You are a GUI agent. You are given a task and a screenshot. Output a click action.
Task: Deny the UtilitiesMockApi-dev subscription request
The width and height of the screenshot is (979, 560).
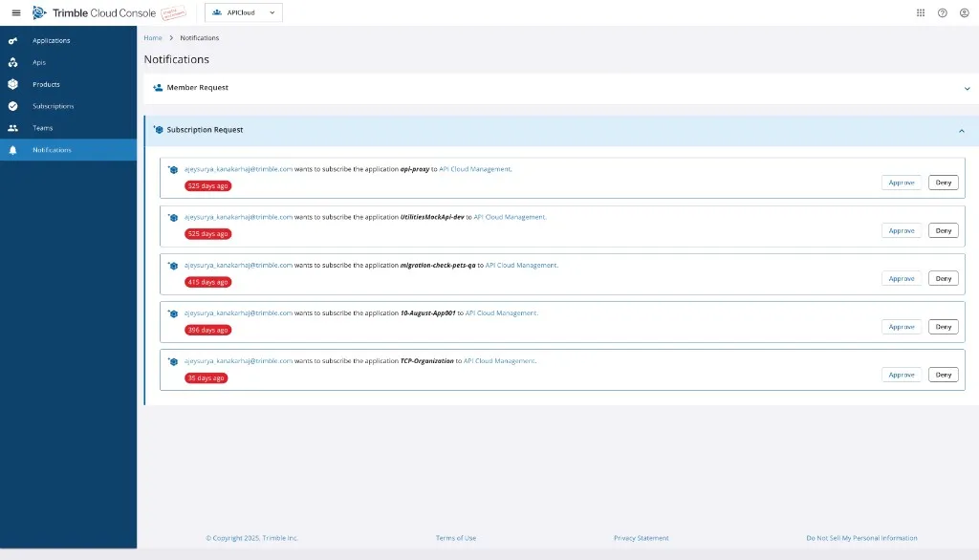944,231
